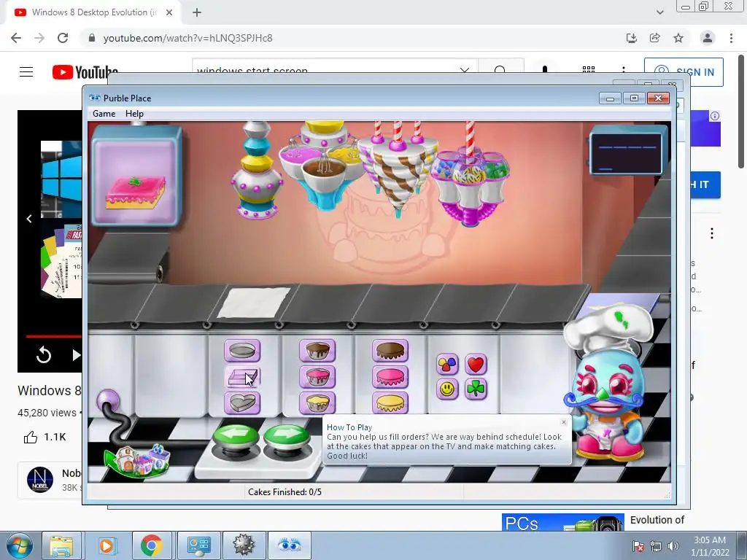Expand Chrome tab search chevron
The width and height of the screenshot is (747, 560).
[659, 12]
